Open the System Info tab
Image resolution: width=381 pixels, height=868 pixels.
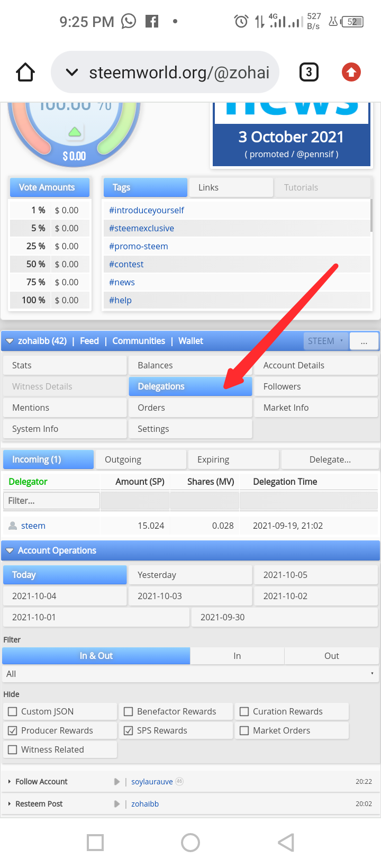point(65,429)
